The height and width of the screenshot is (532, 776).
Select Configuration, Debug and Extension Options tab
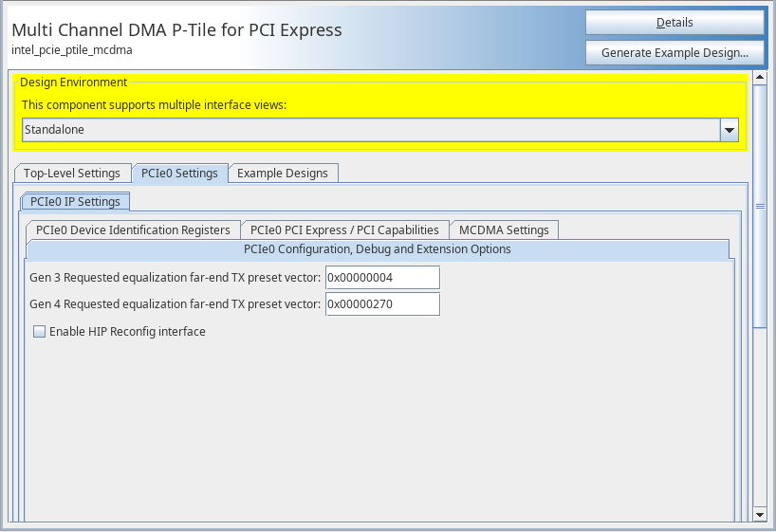[378, 249]
